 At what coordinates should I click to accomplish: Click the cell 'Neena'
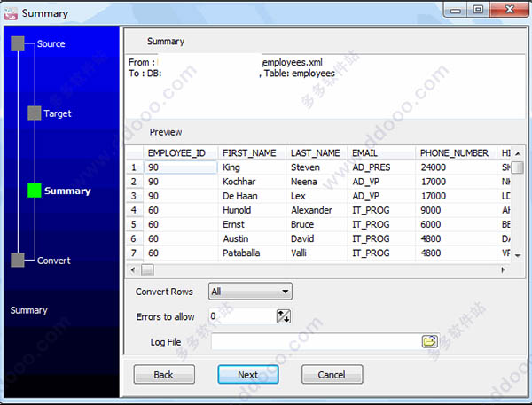pos(317,182)
